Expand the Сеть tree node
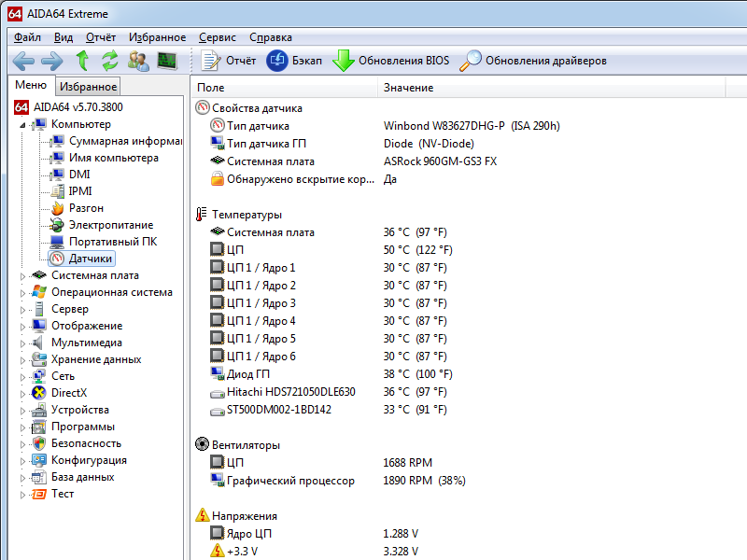This screenshot has height=560, width=747. (x=22, y=377)
